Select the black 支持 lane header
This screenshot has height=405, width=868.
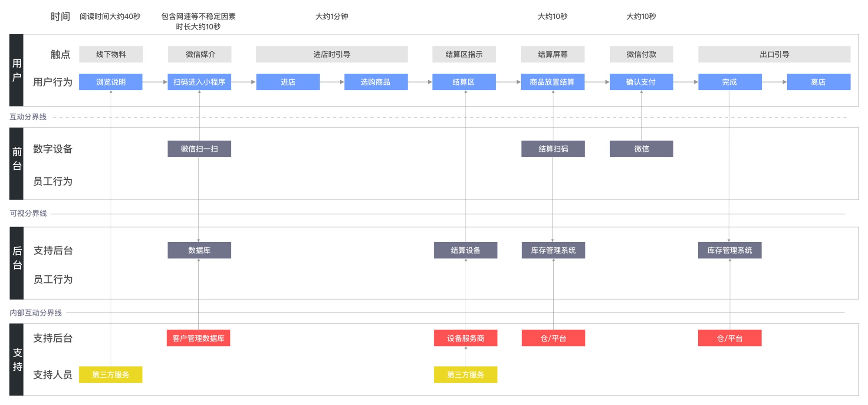[x=16, y=359]
